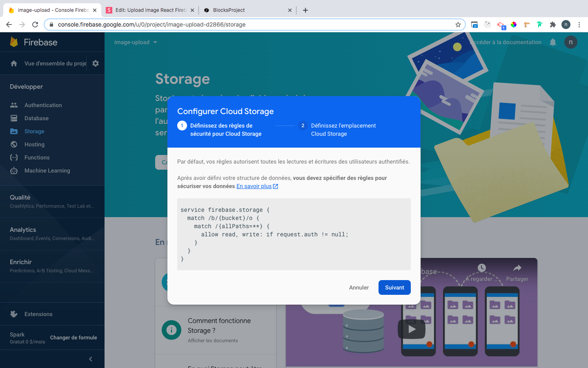588x368 pixels.
Task: Click the Authentication people icon
Action: (14, 105)
